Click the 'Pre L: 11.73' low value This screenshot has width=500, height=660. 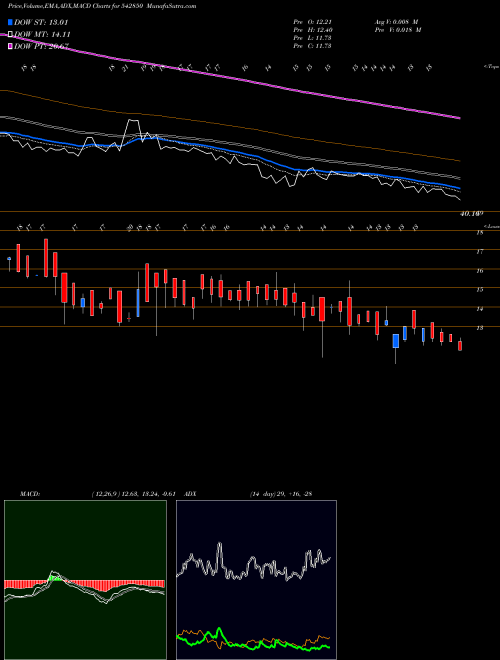coord(313,38)
